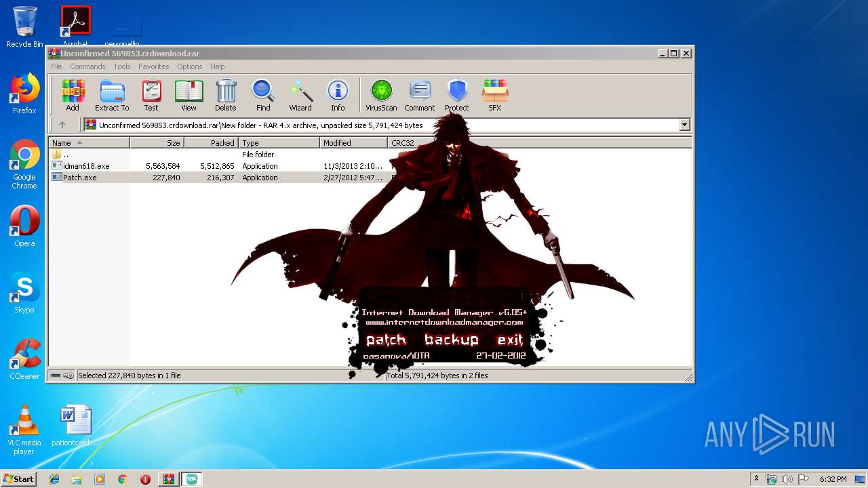Click the Extract To toolbar icon
This screenshot has width=868, height=488.
[x=112, y=95]
